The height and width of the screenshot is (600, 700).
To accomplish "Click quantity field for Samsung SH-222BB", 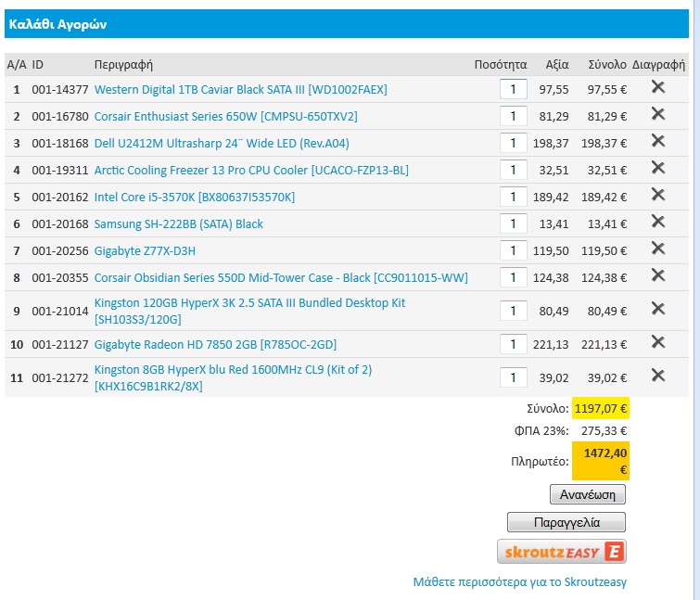I will point(513,223).
